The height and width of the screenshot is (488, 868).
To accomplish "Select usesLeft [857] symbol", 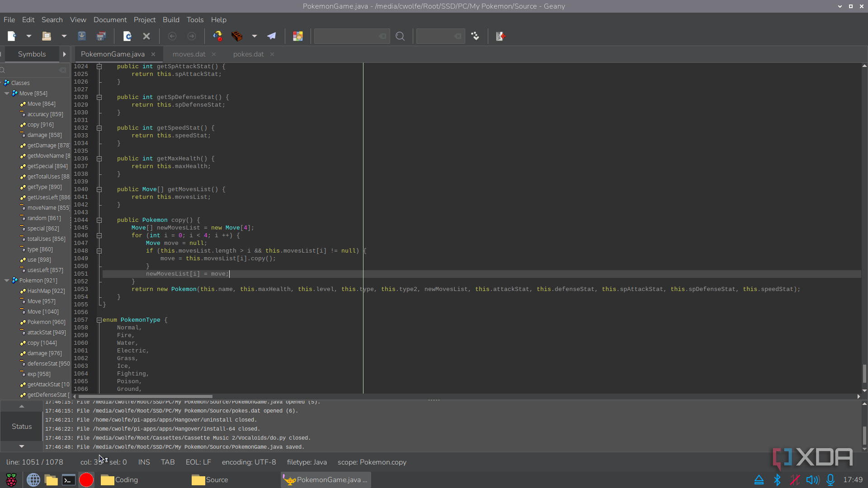I will tap(45, 270).
